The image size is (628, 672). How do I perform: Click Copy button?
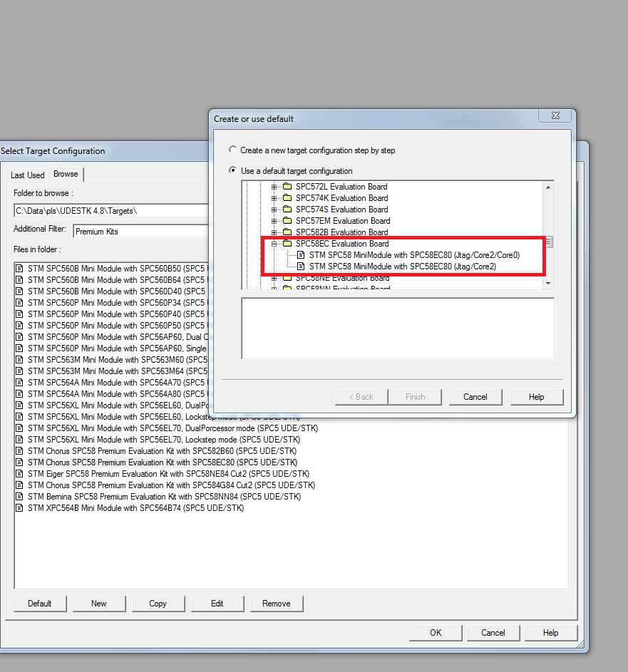[158, 604]
